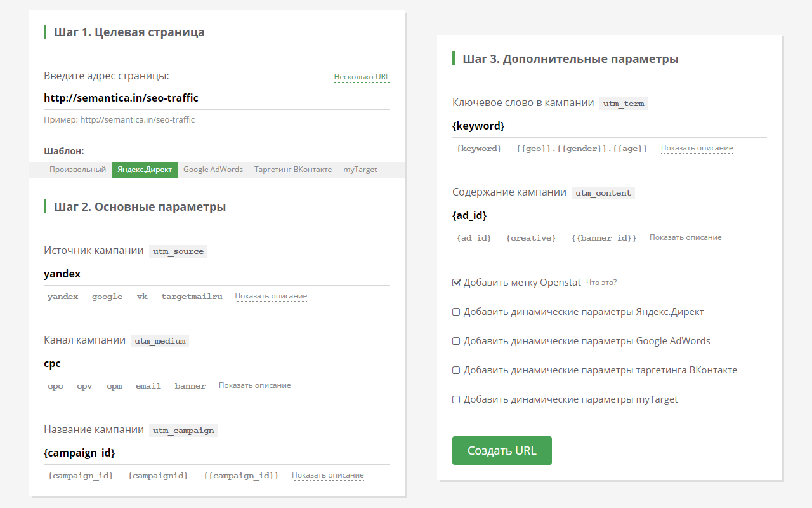Toggle the Openstat label checkbox
Image resolution: width=812 pixels, height=508 pixels.
pos(456,283)
